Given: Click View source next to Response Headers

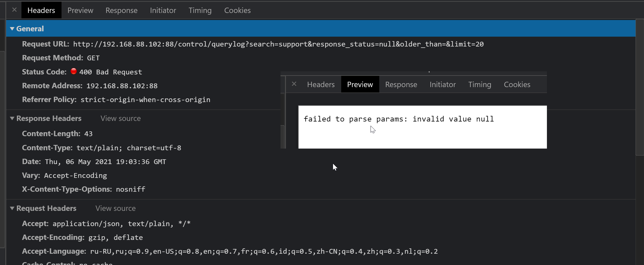Looking at the screenshot, I should 121,118.
